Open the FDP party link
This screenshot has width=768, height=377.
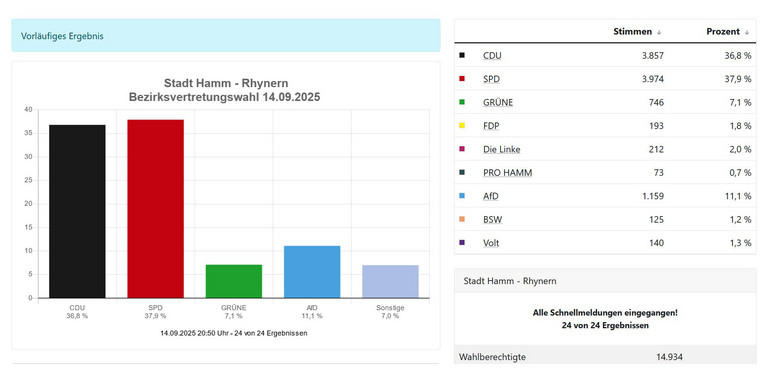pyautogui.click(x=491, y=126)
